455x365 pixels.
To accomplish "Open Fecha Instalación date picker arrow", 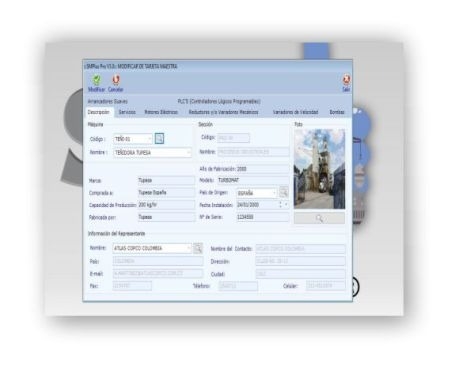I will click(x=286, y=205).
